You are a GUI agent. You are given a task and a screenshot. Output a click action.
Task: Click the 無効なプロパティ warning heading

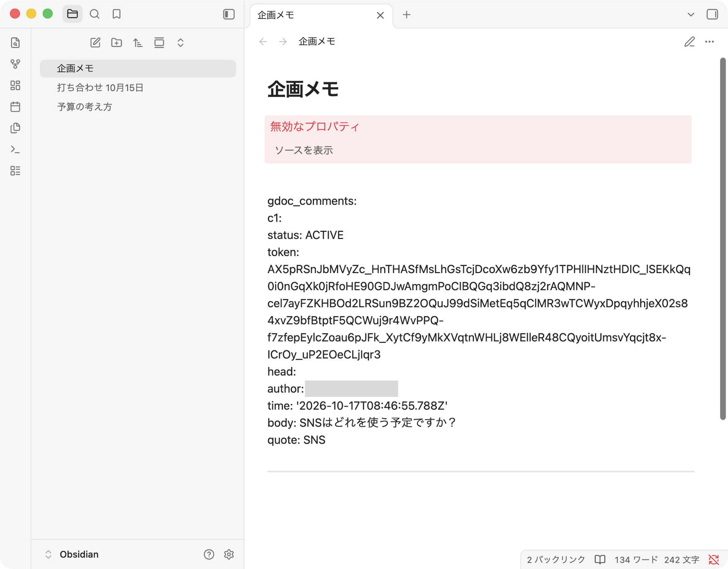(x=315, y=126)
